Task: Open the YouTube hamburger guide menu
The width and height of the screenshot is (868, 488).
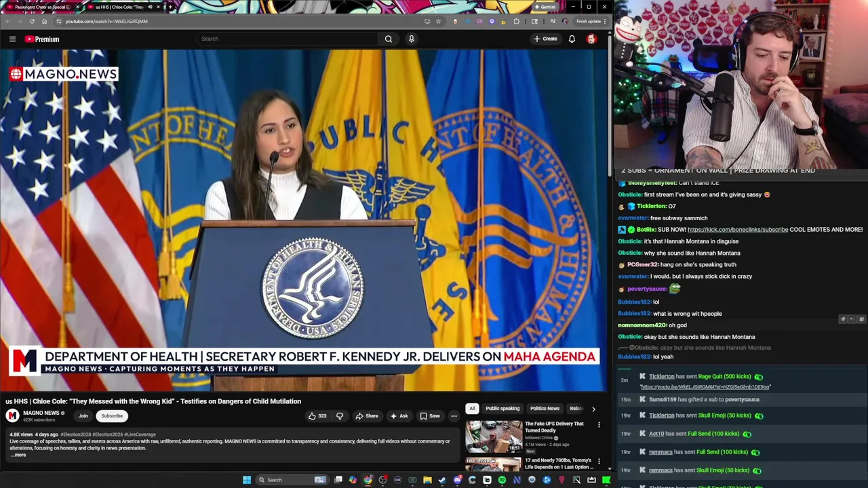Action: (12, 39)
